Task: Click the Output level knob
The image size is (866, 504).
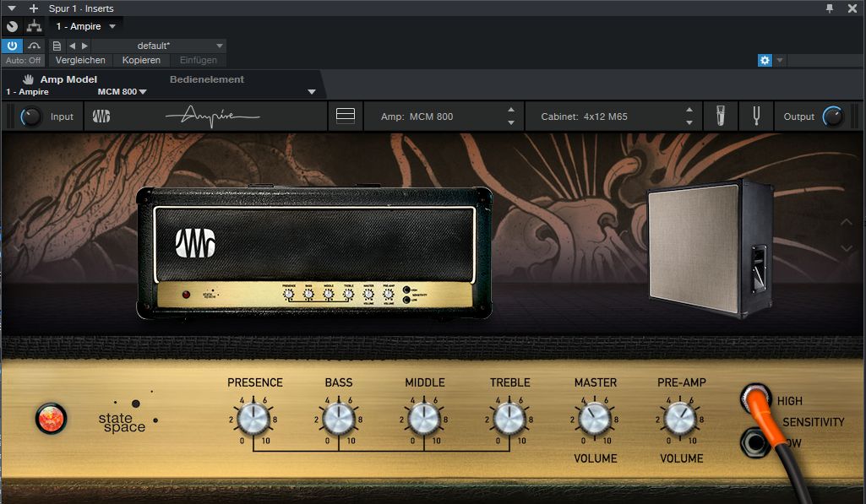Action: 833,117
